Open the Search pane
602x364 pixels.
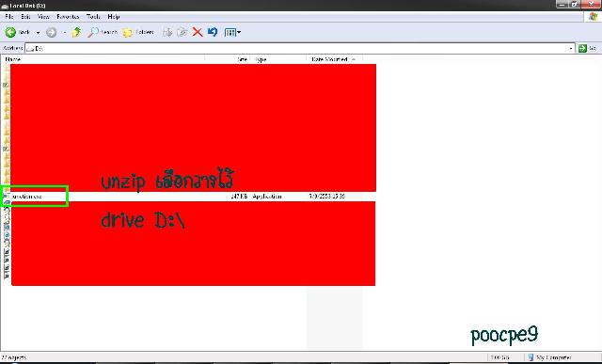[103, 32]
